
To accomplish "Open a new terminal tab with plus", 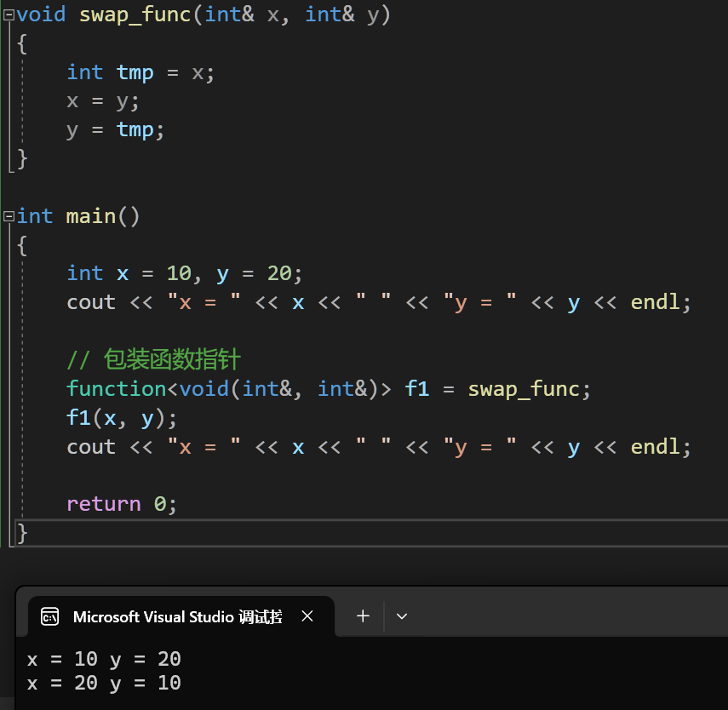I will (x=363, y=616).
